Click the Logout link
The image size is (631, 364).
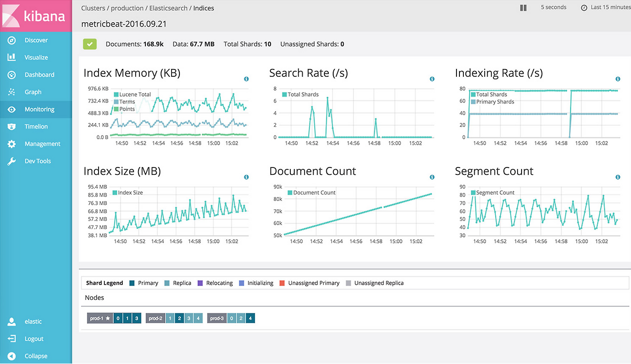click(x=34, y=339)
